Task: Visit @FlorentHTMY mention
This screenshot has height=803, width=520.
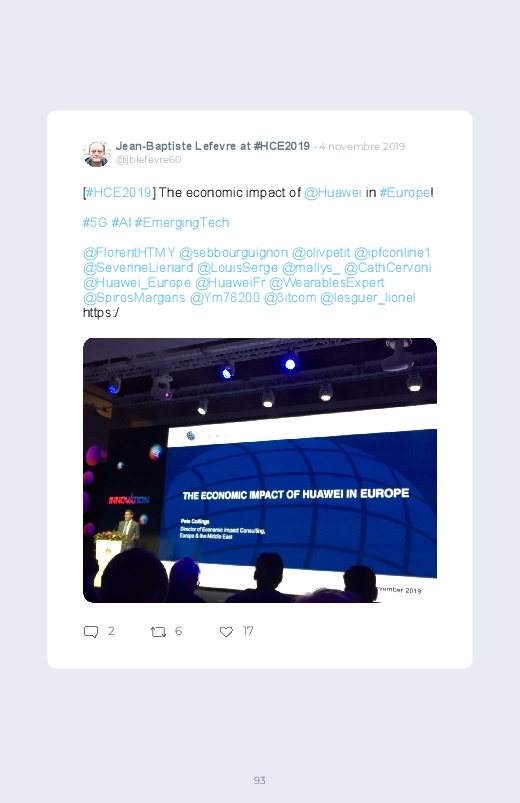Action: point(129,253)
